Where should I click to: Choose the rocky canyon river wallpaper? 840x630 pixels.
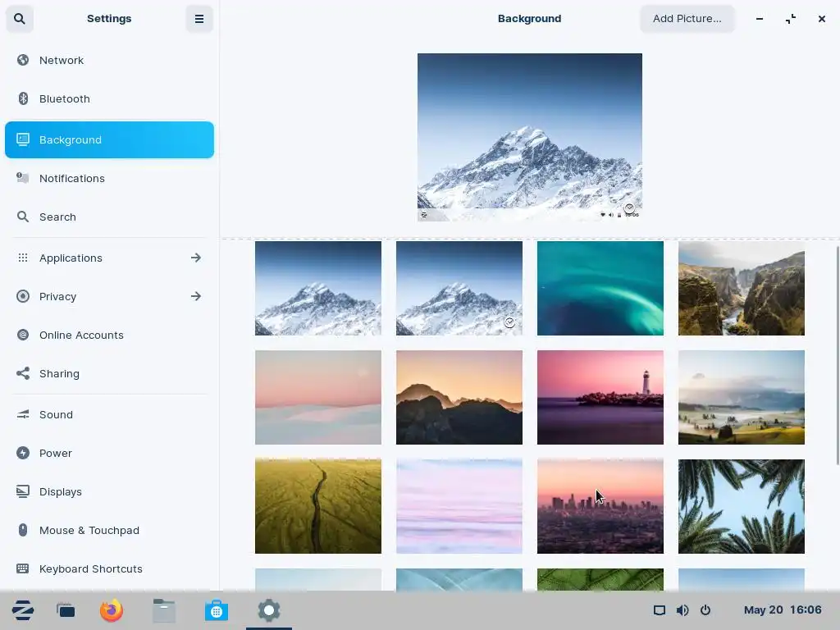point(742,288)
